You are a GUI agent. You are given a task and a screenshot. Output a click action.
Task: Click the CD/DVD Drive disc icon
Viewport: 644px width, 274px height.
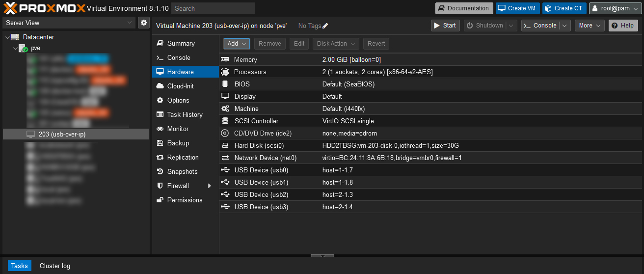[225, 133]
